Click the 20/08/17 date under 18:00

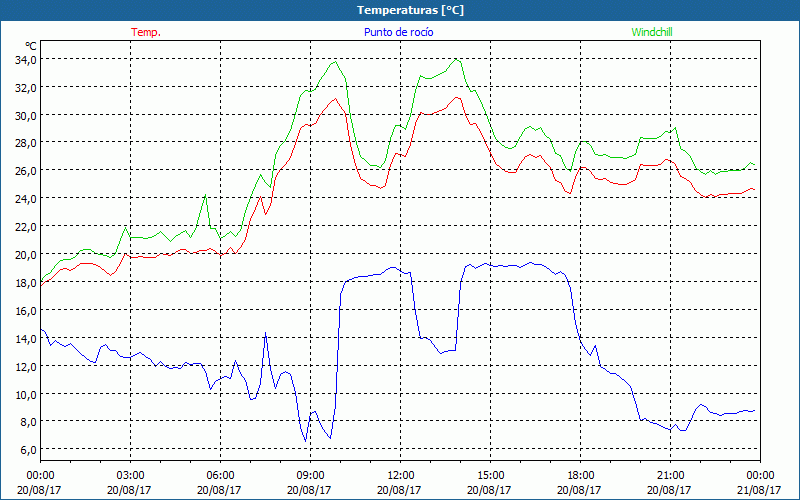(579, 490)
